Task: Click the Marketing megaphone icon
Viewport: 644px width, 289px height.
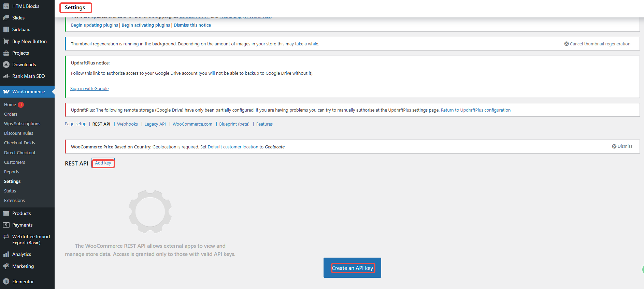Action: (x=6, y=266)
